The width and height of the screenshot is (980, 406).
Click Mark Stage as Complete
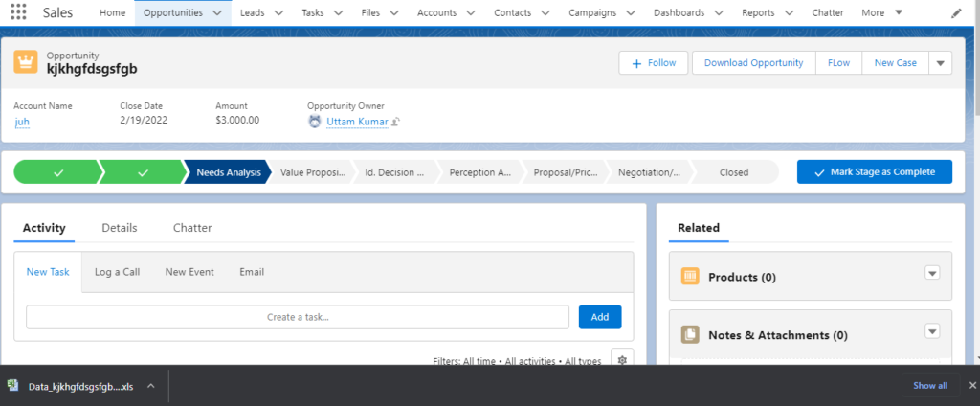pos(875,172)
